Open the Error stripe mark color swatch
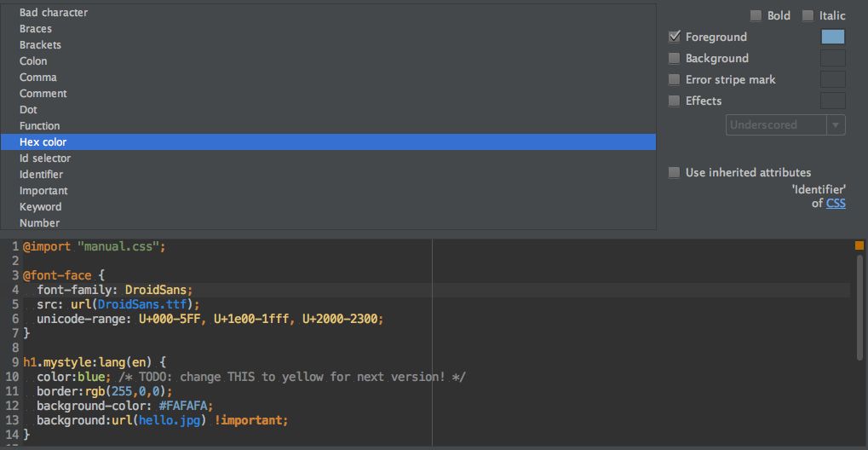This screenshot has height=450, width=868. click(832, 79)
